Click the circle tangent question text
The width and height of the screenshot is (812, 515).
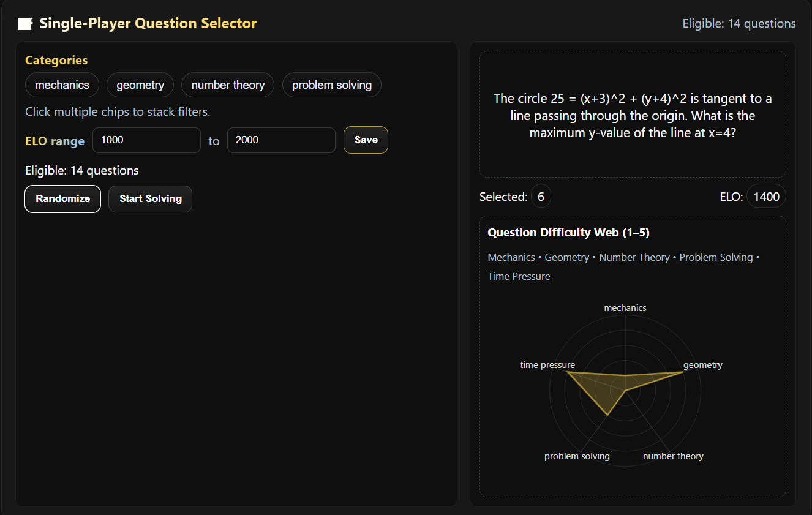(x=633, y=116)
